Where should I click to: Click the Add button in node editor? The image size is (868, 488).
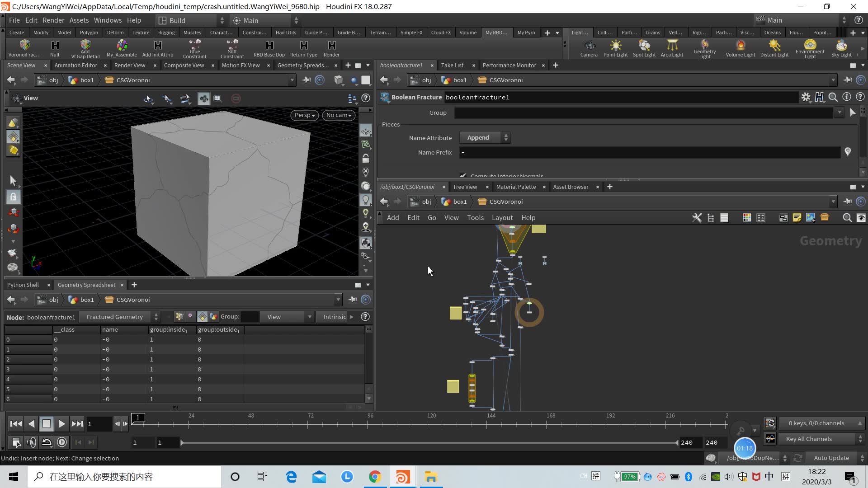pos(392,217)
